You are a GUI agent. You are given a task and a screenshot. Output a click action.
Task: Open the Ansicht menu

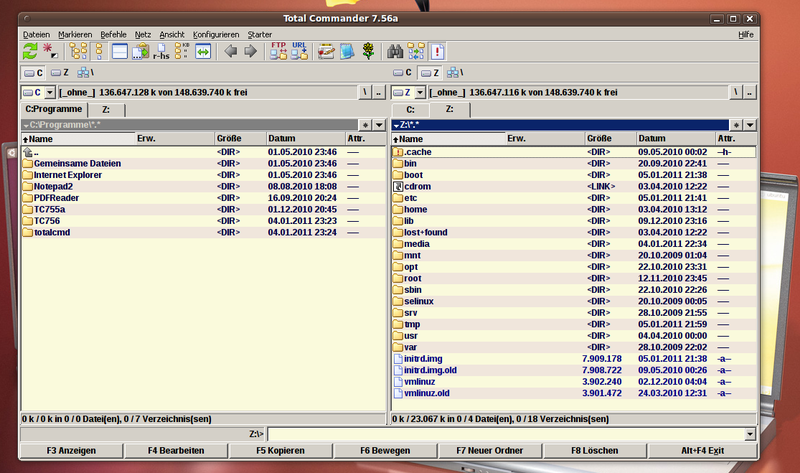pos(172,35)
